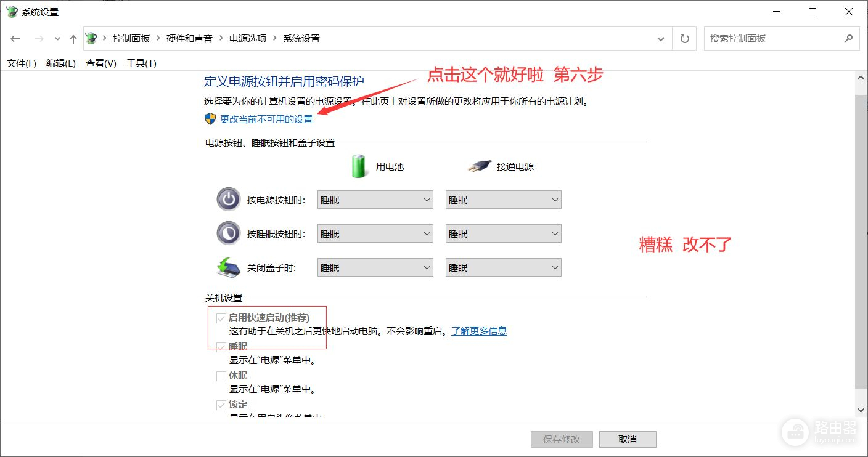This screenshot has width=868, height=457.
Task: Click the laptop lid close icon
Action: pos(228,267)
